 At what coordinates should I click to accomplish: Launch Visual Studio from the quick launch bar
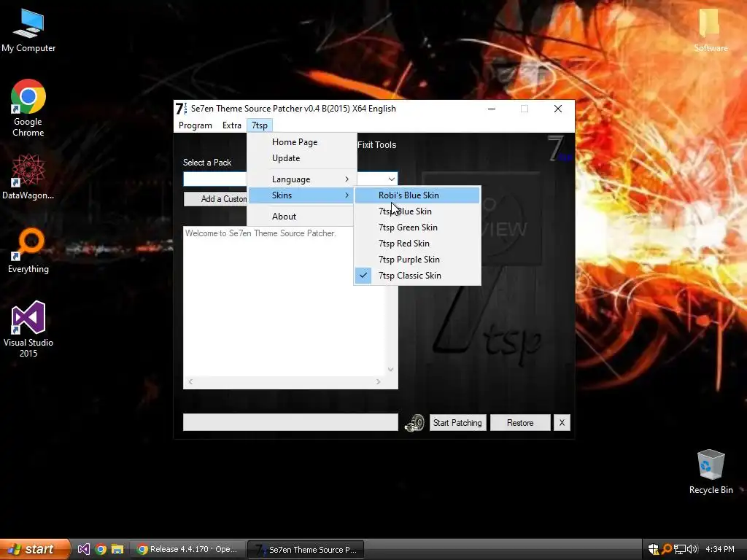tap(83, 549)
